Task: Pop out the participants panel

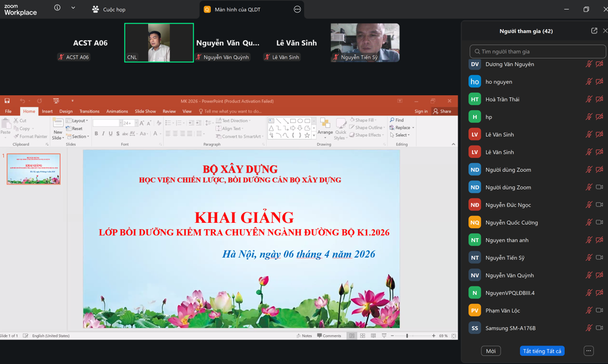Action: click(594, 31)
